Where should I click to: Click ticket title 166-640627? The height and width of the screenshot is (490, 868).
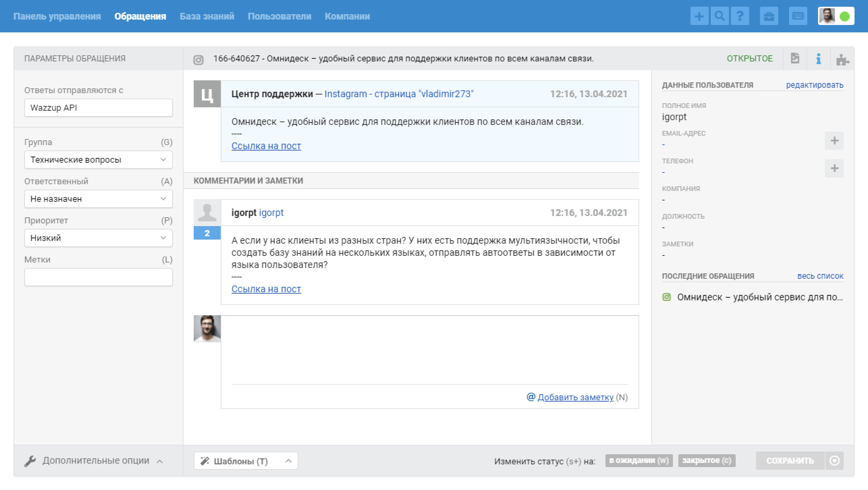click(403, 58)
